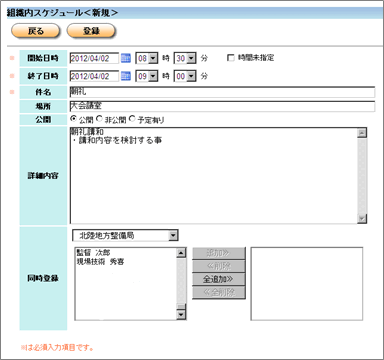
Task: Open end hour dropdown showing 09
Action: point(147,76)
